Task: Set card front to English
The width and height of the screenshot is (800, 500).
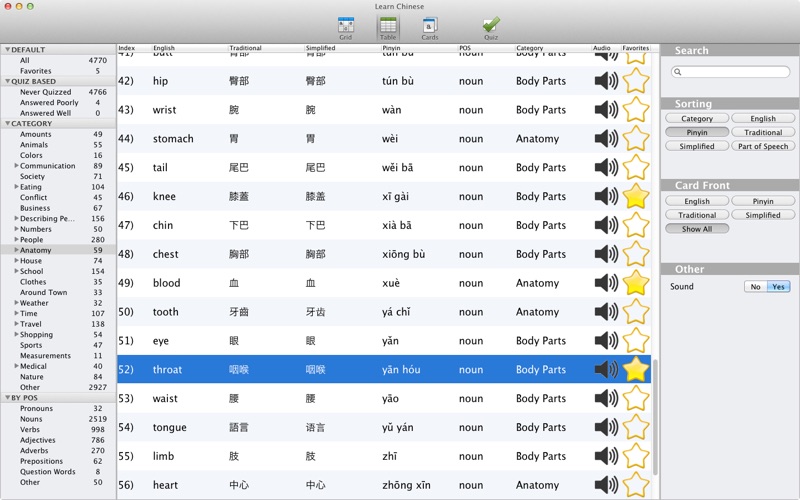Action: pyautogui.click(x=697, y=201)
